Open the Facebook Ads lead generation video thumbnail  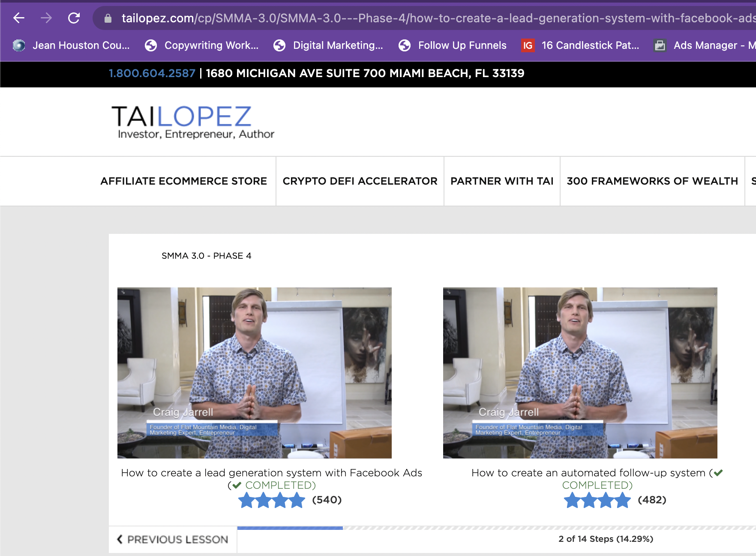[255, 373]
